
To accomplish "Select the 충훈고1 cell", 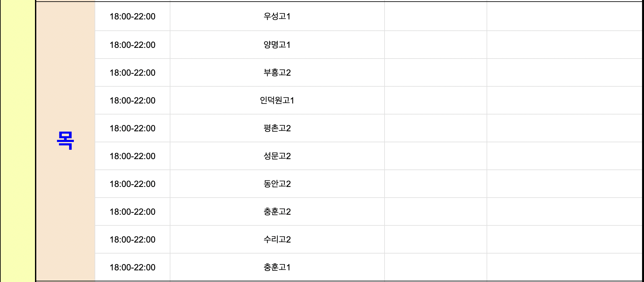I will pyautogui.click(x=277, y=267).
